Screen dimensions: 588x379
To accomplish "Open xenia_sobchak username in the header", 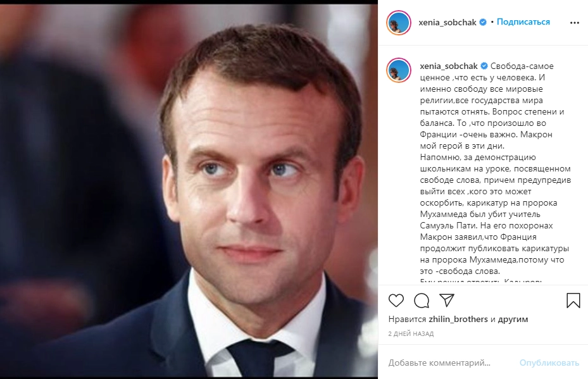I will 447,23.
